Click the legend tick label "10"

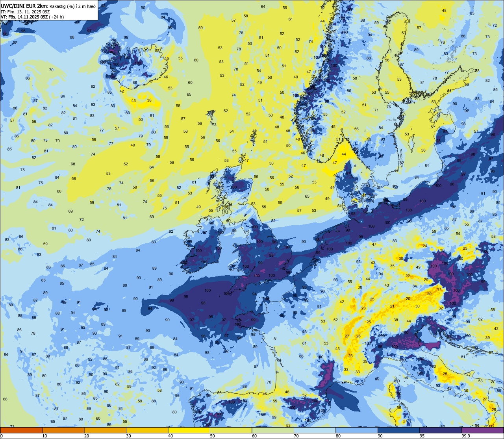pyautogui.click(x=44, y=436)
